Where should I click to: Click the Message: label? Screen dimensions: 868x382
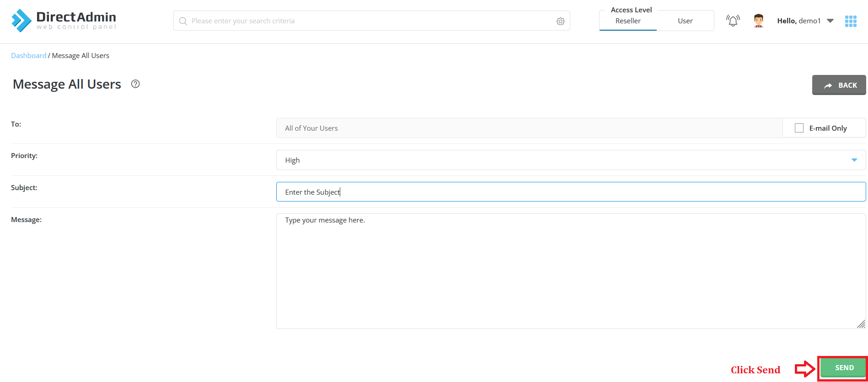(26, 220)
